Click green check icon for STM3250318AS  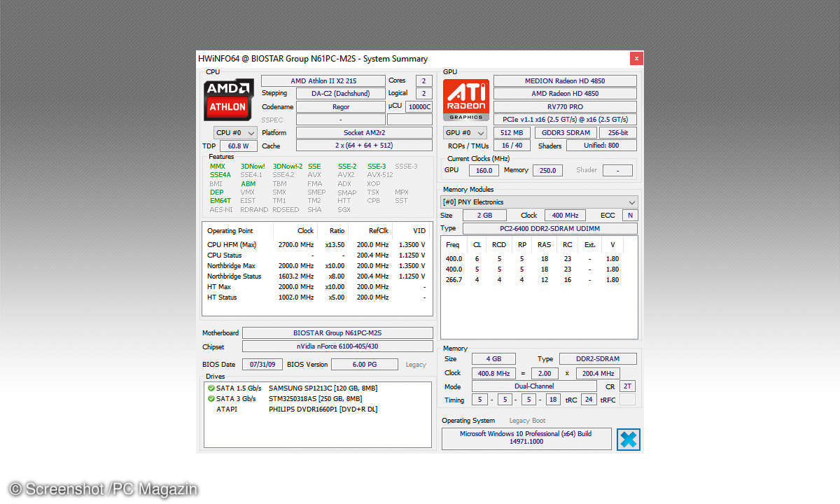click(211, 398)
